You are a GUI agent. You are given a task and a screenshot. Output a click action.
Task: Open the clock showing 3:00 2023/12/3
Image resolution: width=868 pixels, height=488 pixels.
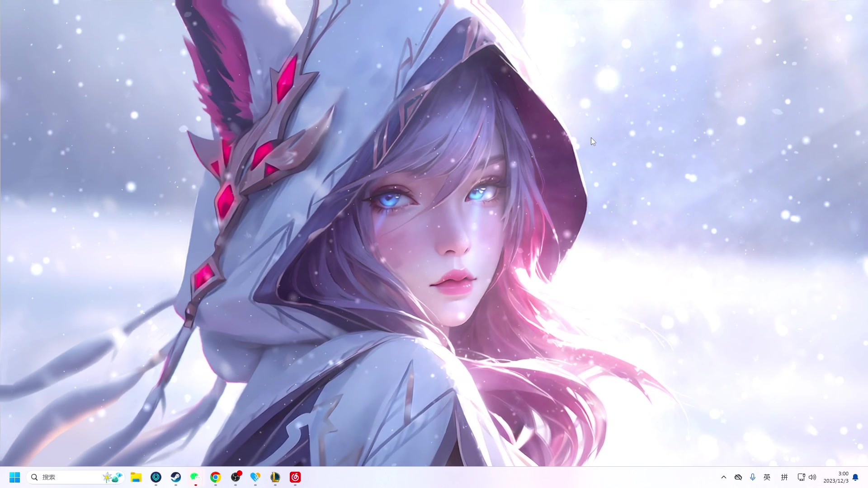click(835, 477)
